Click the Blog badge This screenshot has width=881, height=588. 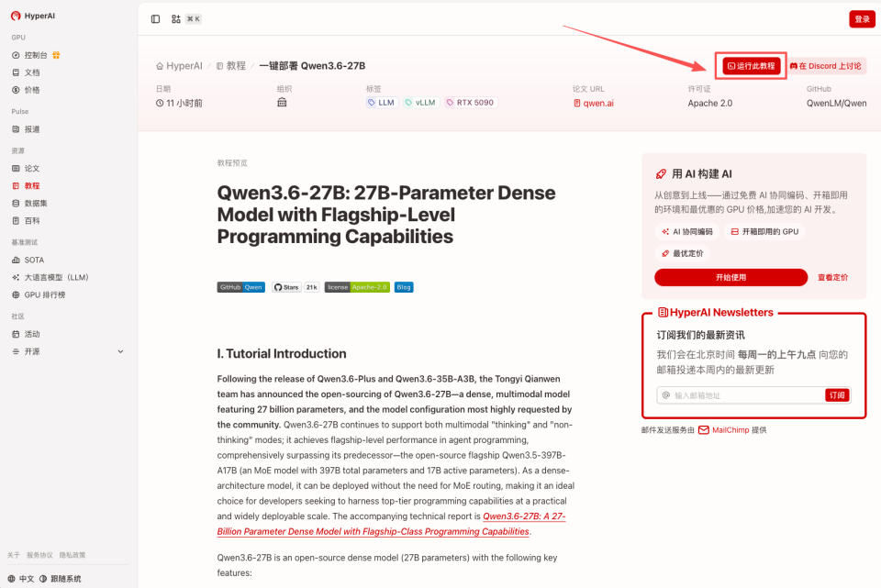click(404, 287)
